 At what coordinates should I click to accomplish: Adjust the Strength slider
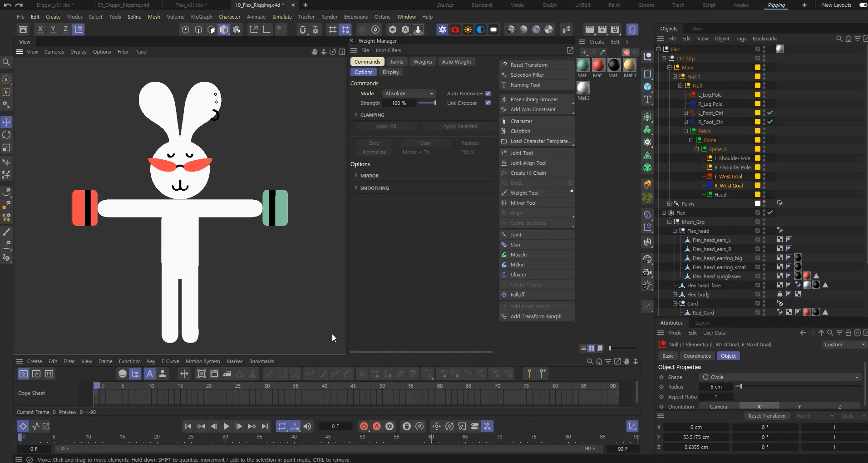[427, 103]
